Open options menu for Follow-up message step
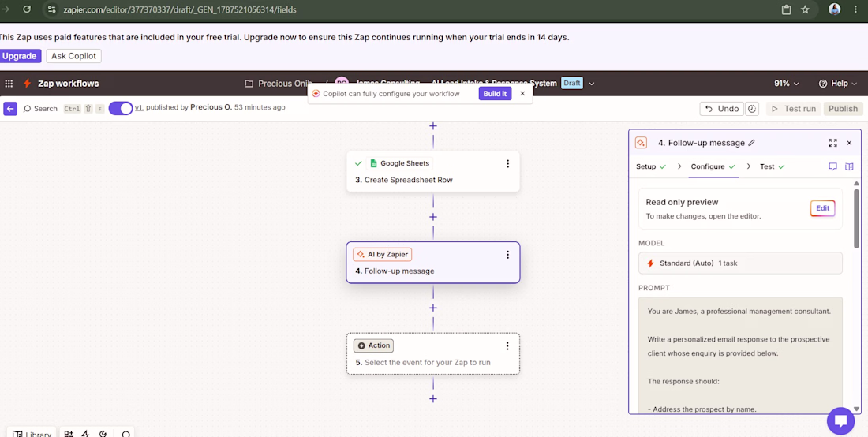The width and height of the screenshot is (868, 437). pyautogui.click(x=507, y=255)
